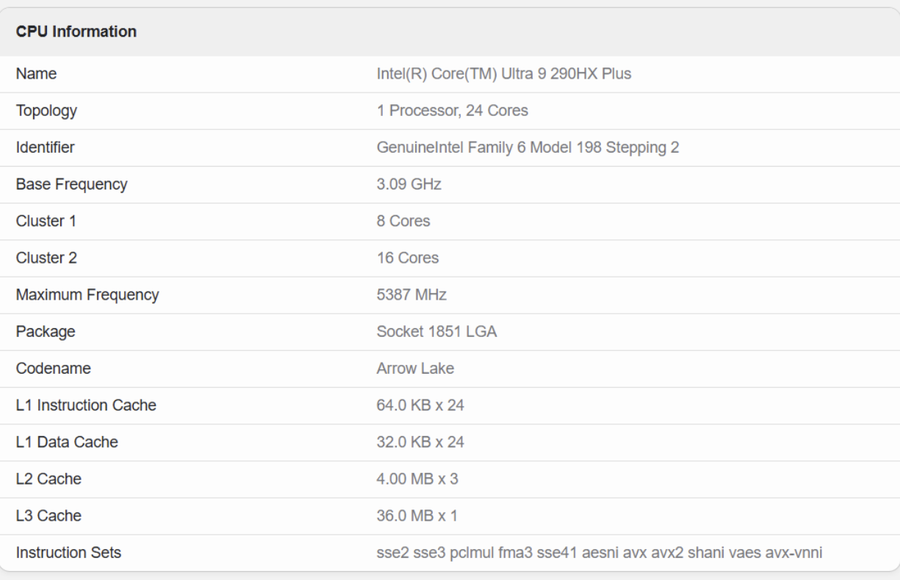Click the '1 Processor, 24 Cores' value
Viewport: 900px width, 580px height.
(x=452, y=111)
